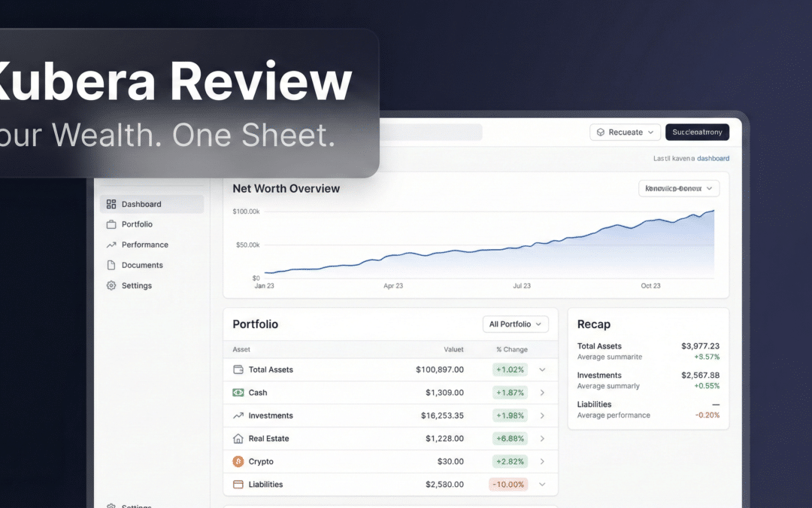The width and height of the screenshot is (812, 508).
Task: Open the All Portfolio dropdown
Action: (x=515, y=324)
